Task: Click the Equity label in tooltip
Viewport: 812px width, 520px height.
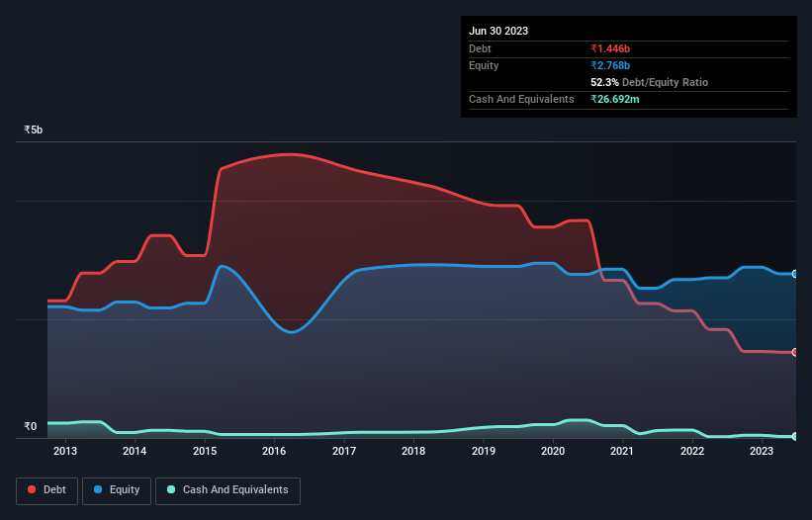Action: (x=484, y=65)
